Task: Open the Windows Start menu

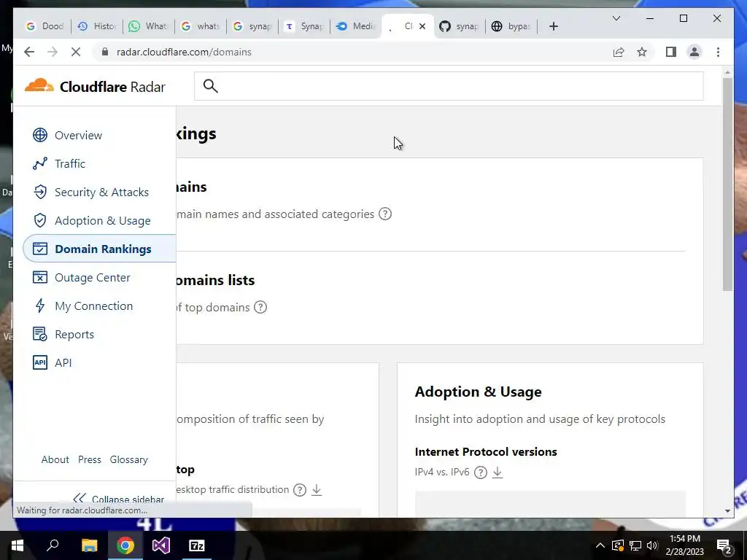Action: click(x=18, y=545)
